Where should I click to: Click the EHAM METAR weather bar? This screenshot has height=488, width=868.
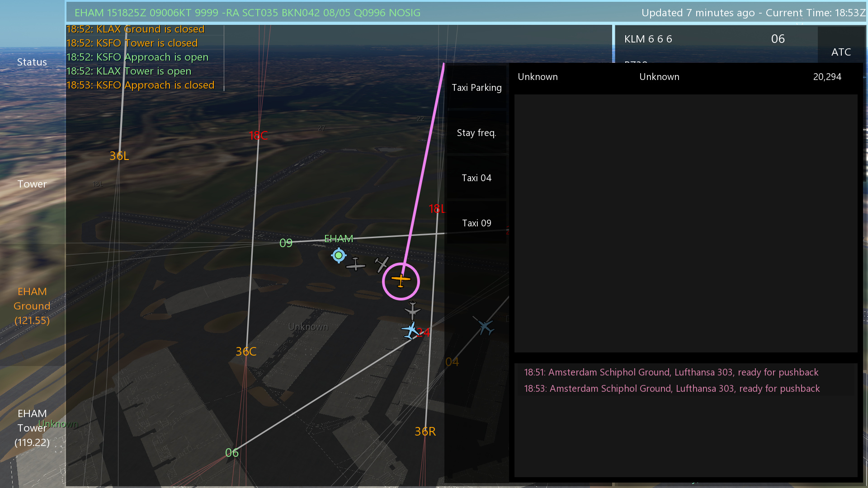pos(248,13)
